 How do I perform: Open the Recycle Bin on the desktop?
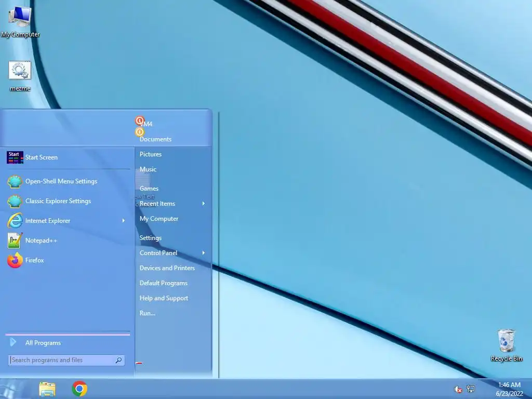506,345
